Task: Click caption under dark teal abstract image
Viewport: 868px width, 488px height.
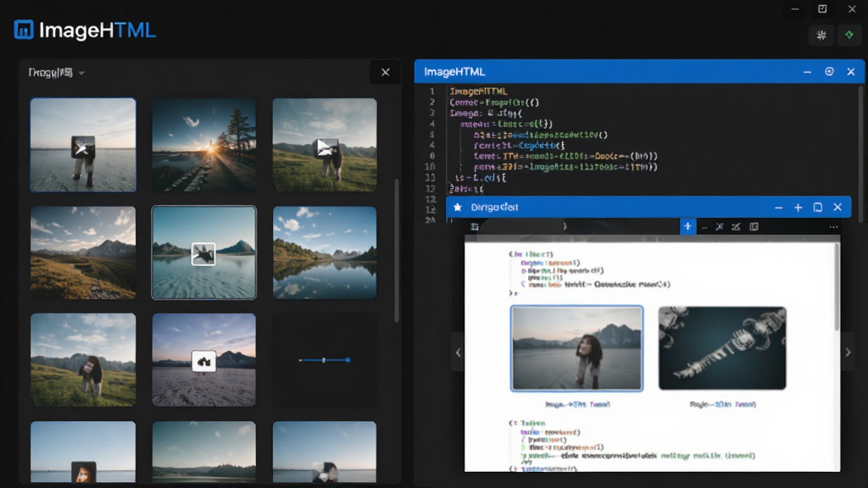Action: (x=722, y=404)
